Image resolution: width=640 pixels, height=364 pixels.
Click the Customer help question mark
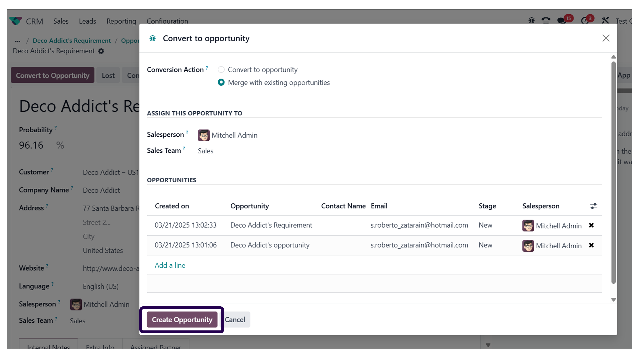click(x=52, y=170)
